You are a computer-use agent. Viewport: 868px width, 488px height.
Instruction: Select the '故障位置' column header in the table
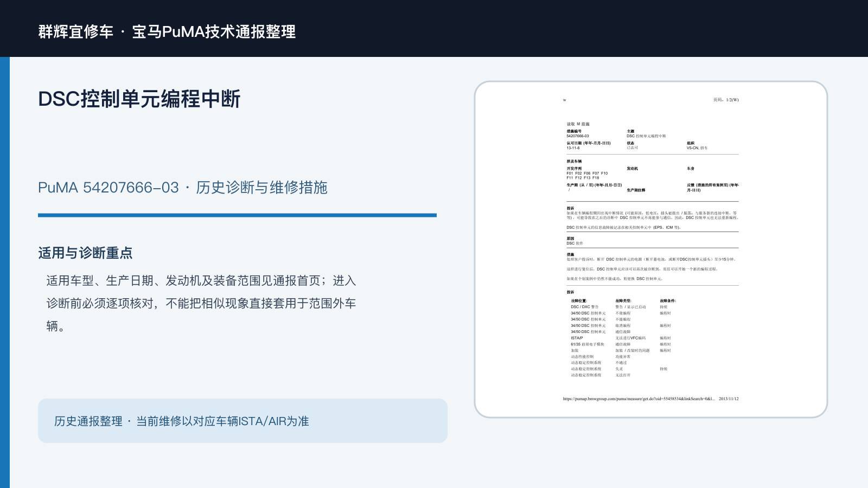(x=579, y=301)
